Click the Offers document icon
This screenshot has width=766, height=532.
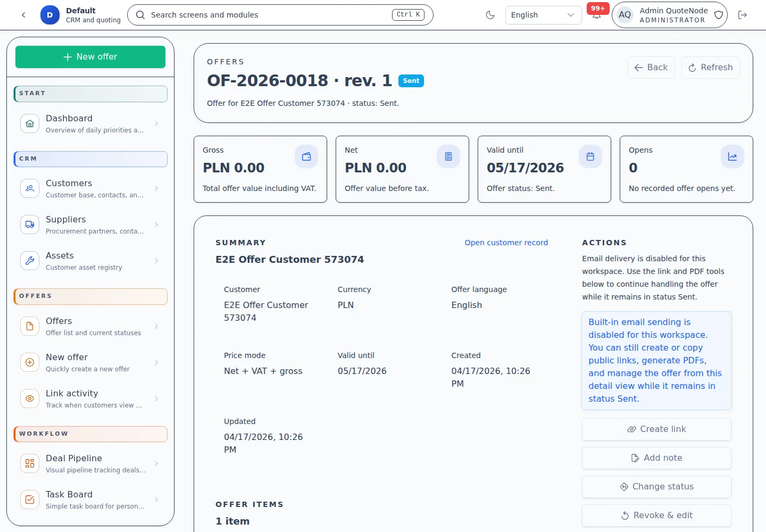30,326
